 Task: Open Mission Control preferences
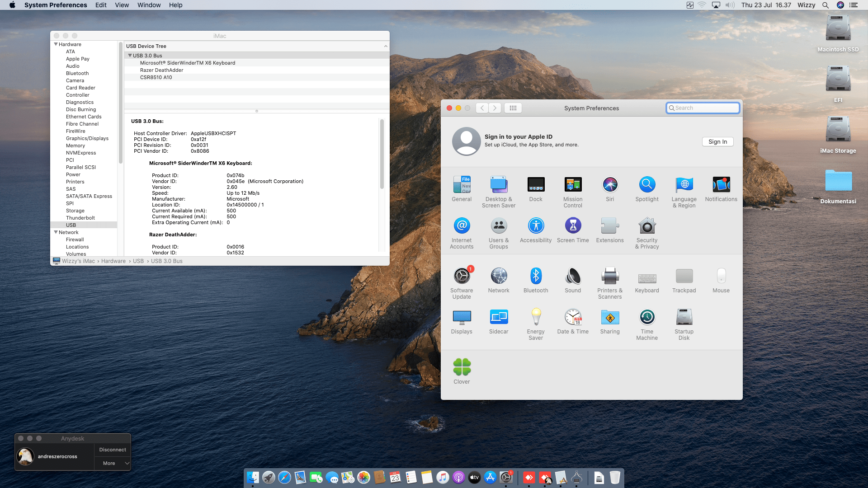tap(573, 192)
